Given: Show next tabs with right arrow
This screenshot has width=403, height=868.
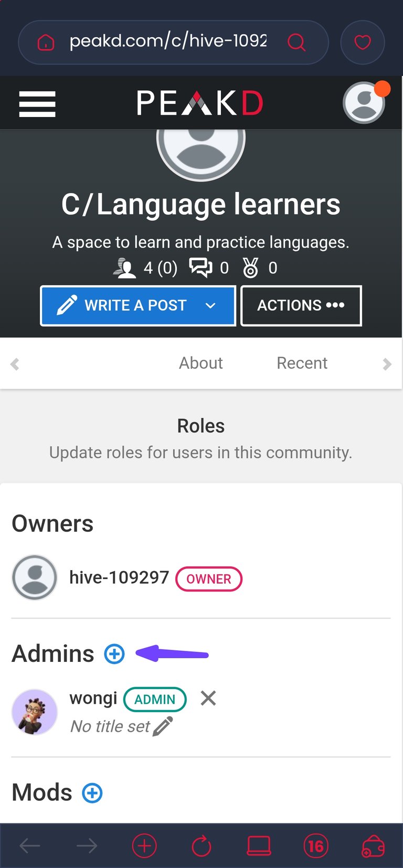Looking at the screenshot, I should click(x=387, y=364).
